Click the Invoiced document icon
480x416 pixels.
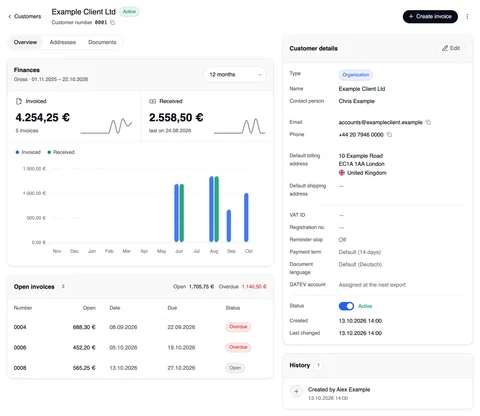point(19,101)
